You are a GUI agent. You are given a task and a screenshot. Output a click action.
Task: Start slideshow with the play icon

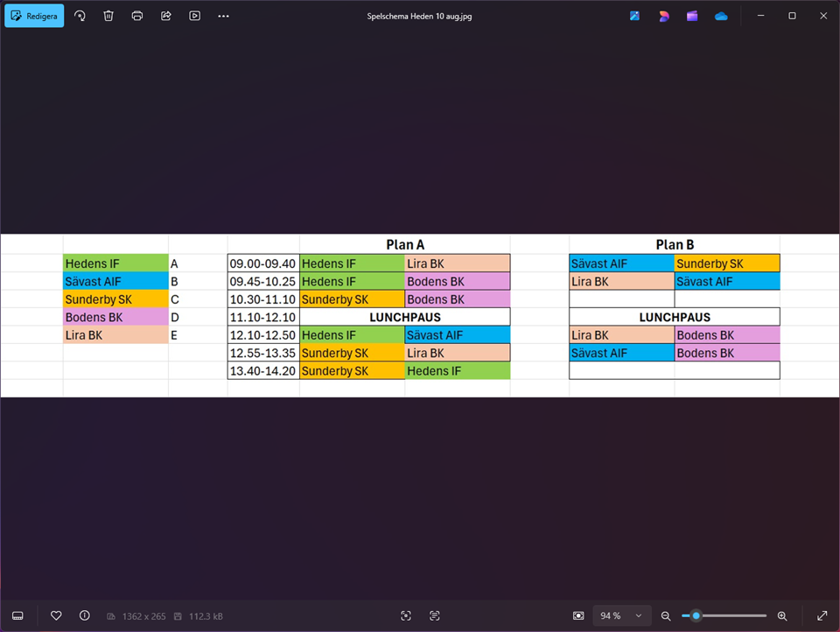coord(195,16)
